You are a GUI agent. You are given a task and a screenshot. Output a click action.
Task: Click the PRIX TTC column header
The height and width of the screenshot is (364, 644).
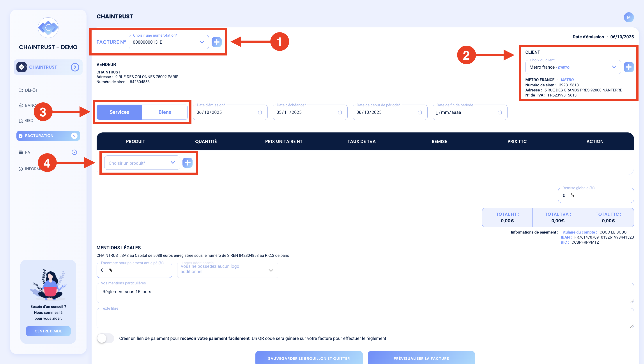tap(517, 141)
